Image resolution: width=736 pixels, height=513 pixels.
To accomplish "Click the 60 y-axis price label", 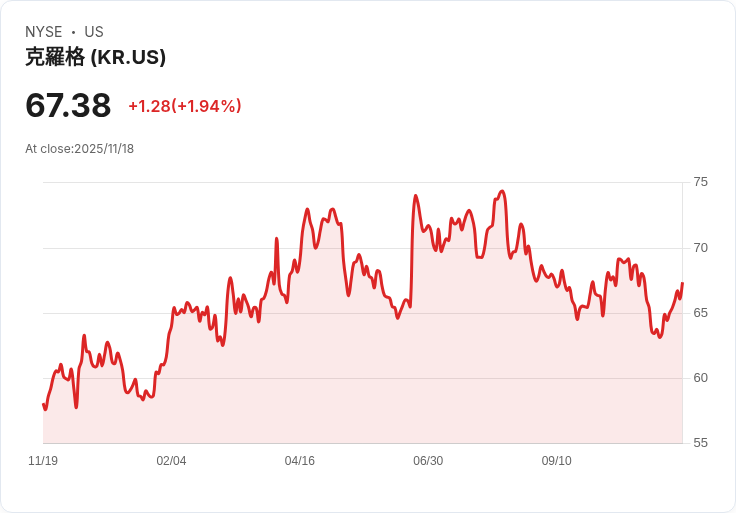I will coord(700,378).
